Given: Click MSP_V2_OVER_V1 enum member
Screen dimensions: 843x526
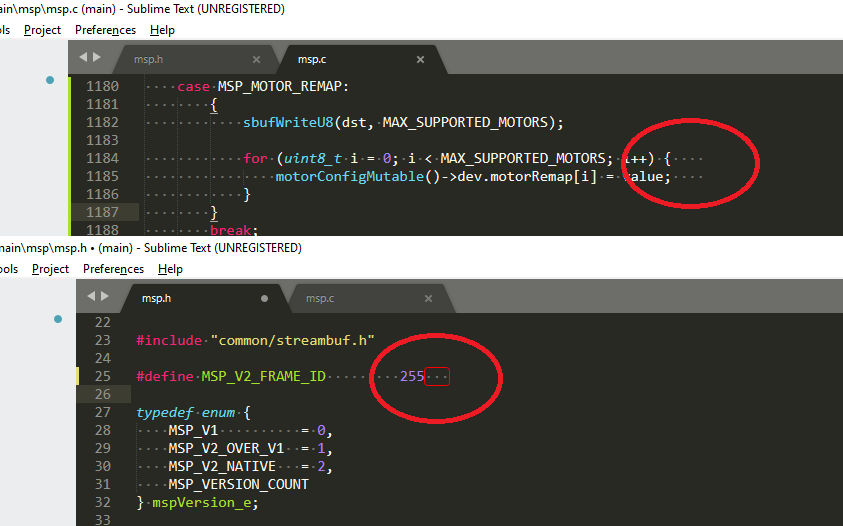Looking at the screenshot, I should point(226,449).
